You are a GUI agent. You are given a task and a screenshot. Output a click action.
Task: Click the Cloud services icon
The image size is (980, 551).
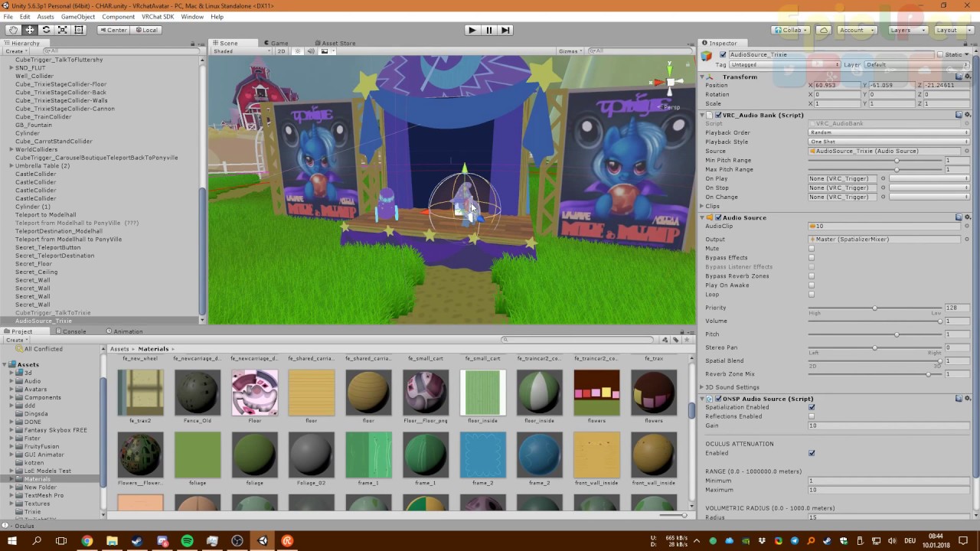823,30
